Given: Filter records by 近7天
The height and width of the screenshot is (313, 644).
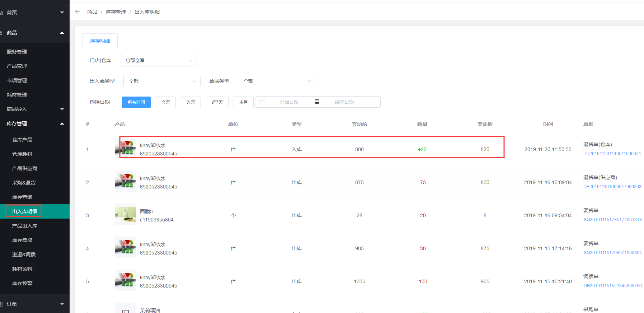Looking at the screenshot, I should pyautogui.click(x=217, y=102).
